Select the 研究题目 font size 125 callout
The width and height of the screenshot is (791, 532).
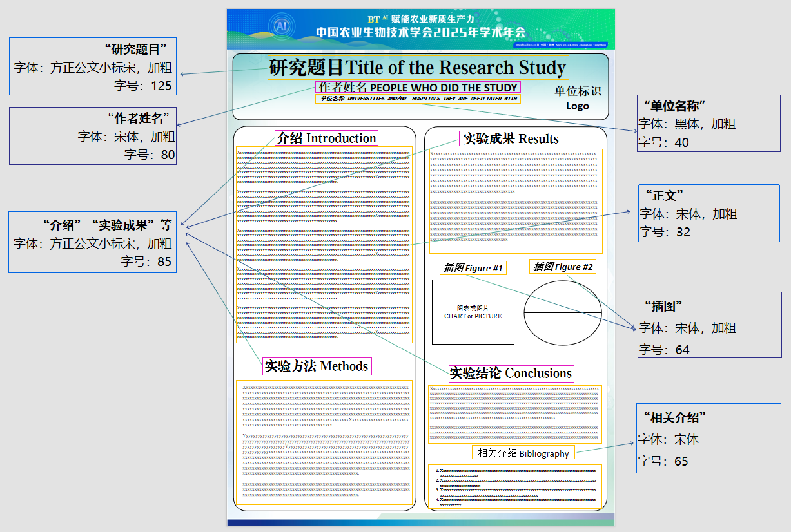tap(93, 67)
